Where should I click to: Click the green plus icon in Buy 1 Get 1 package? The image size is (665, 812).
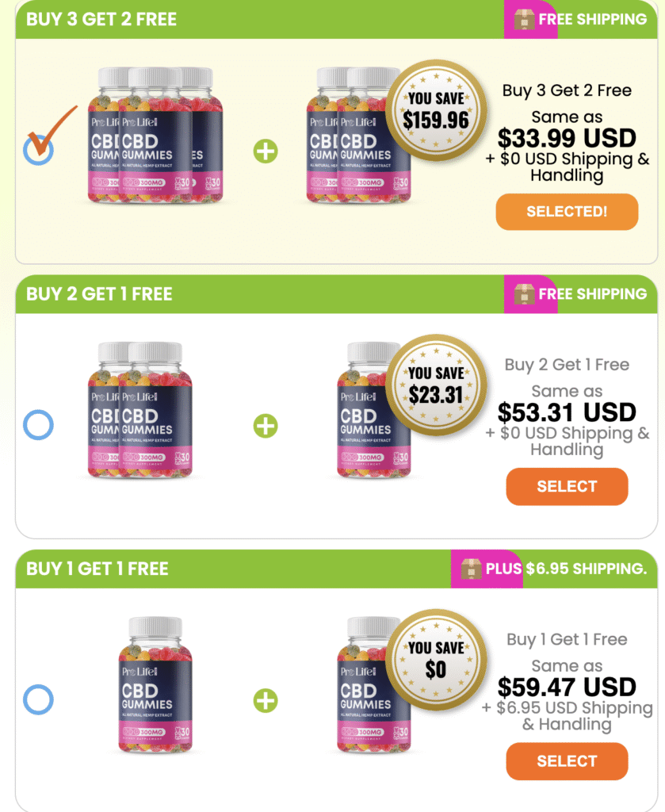(266, 700)
